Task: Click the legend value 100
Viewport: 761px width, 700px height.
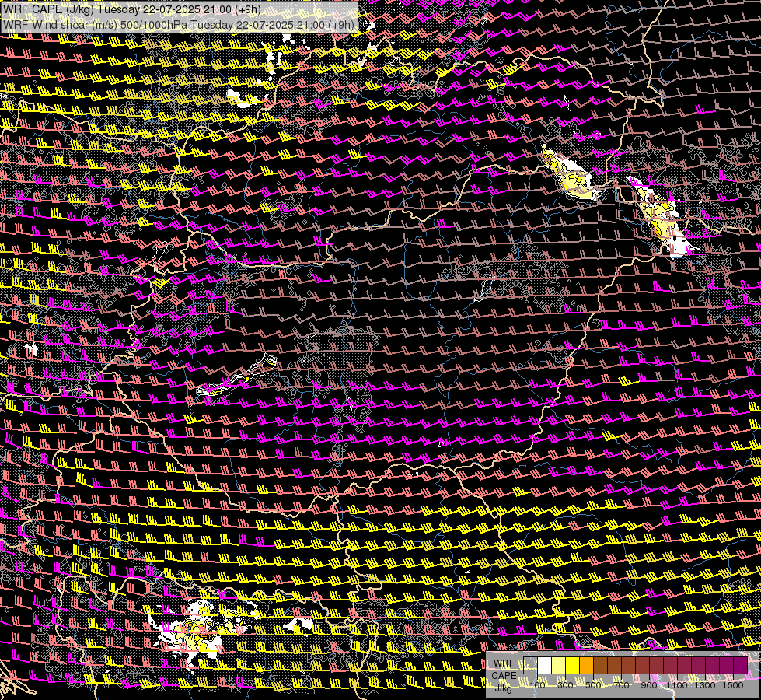Action: (537, 685)
